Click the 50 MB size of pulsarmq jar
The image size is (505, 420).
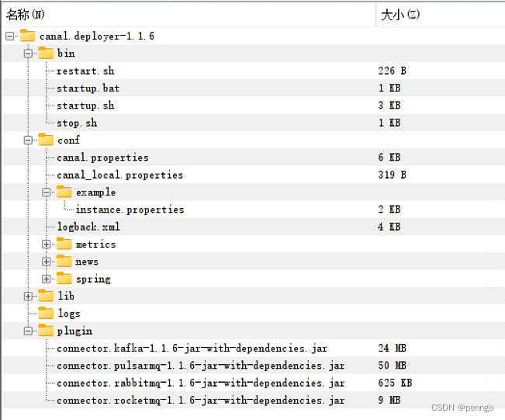[393, 366]
